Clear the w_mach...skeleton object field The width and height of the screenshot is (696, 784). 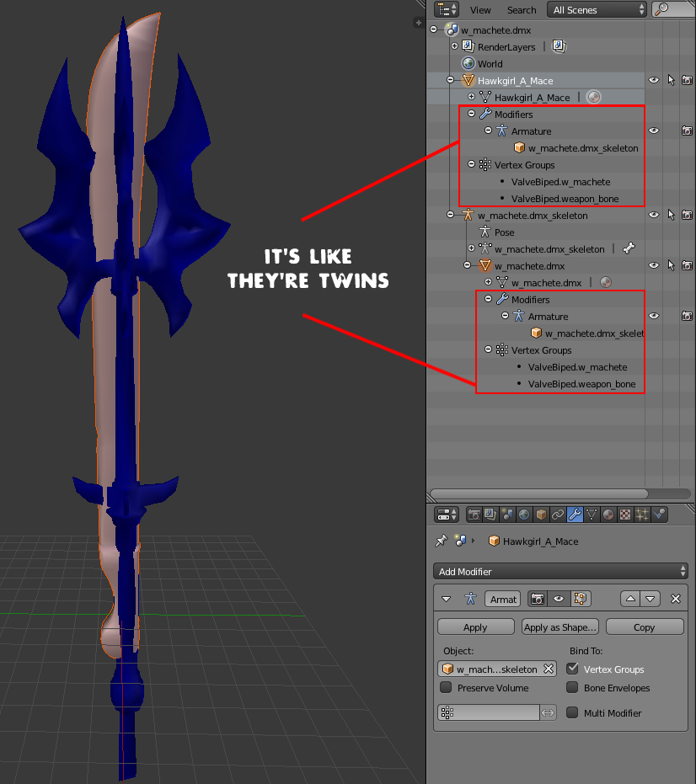[549, 669]
